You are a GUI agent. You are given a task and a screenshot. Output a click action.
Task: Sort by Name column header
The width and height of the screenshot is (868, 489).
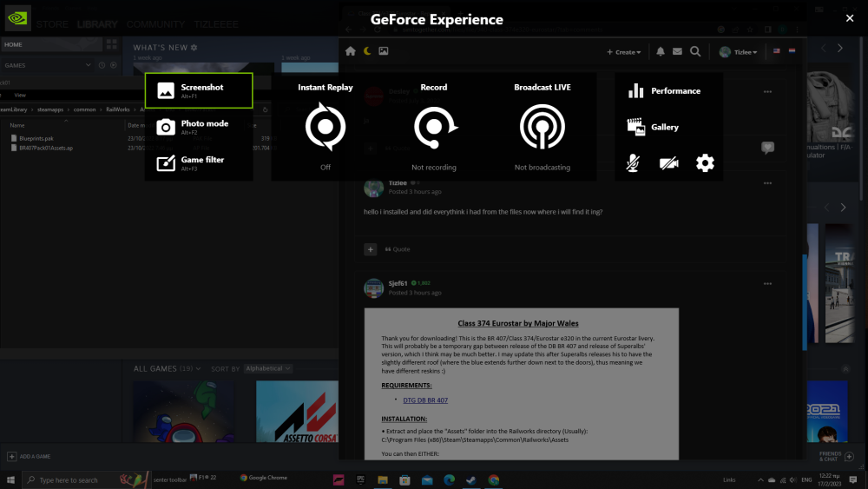[17, 125]
